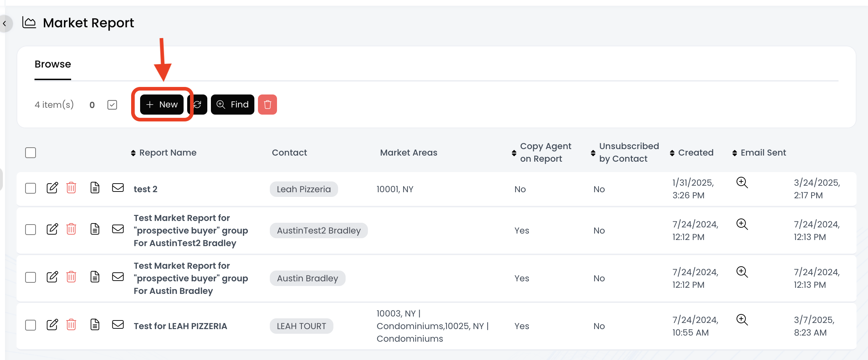Click the New button
Image resolution: width=868 pixels, height=360 pixels.
tap(162, 105)
